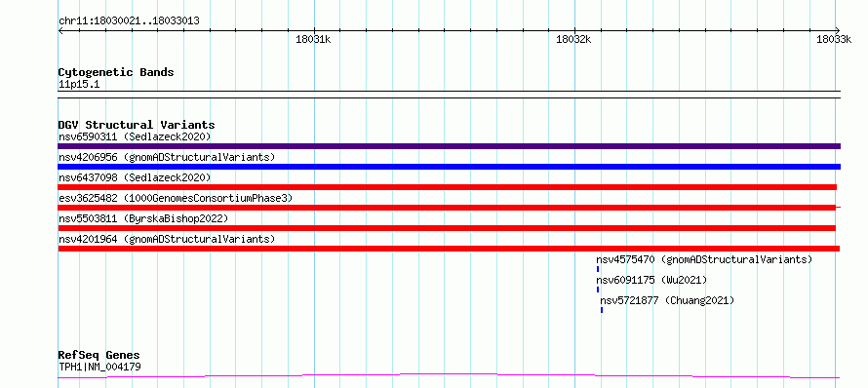
Task: Open the TPH1|NM_004179 gene label
Action: (99, 367)
